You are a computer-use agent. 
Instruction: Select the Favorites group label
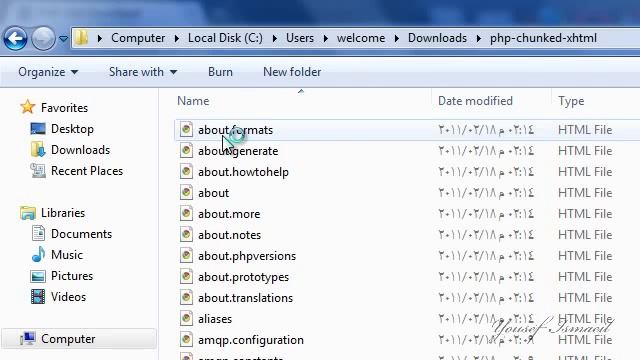(x=64, y=108)
